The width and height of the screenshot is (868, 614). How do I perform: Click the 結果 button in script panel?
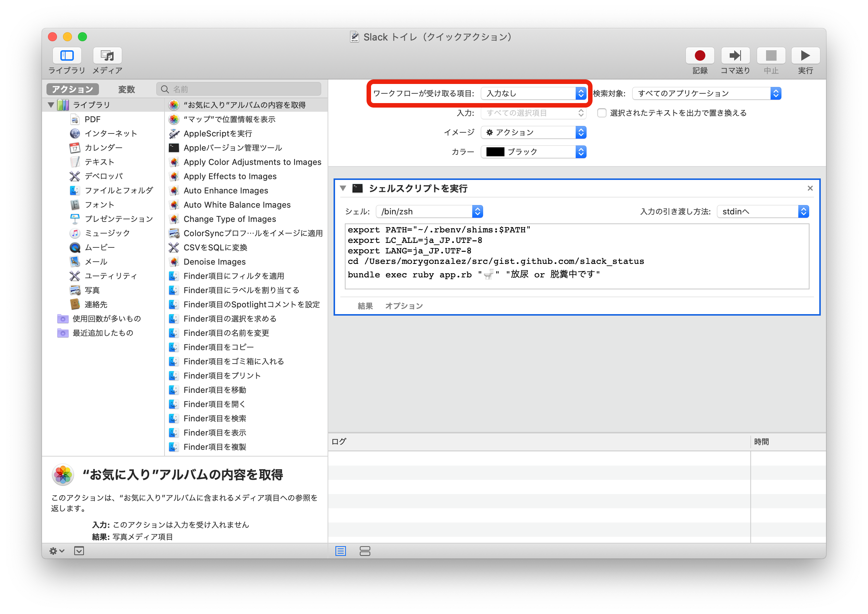364,306
